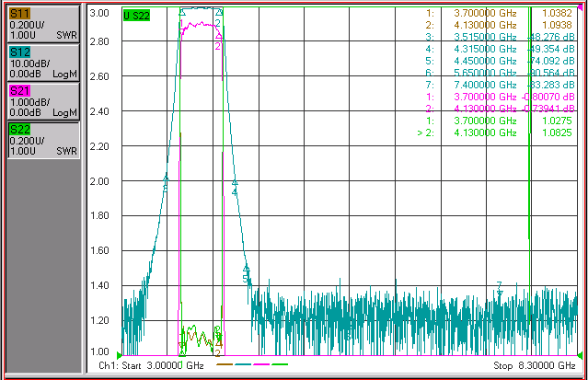
Task: Select active marker 2 readout at 4.130000 GHz
Action: (495, 132)
